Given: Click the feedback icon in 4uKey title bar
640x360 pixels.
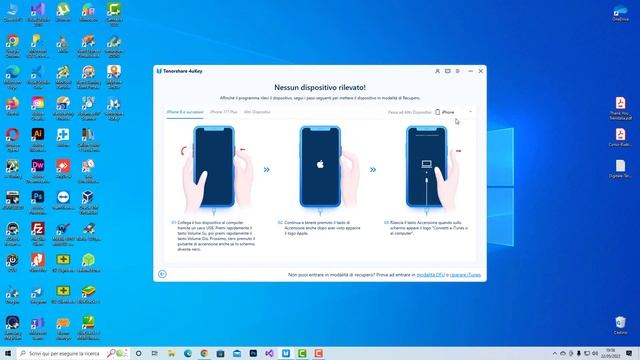Looking at the screenshot, I should pos(447,71).
